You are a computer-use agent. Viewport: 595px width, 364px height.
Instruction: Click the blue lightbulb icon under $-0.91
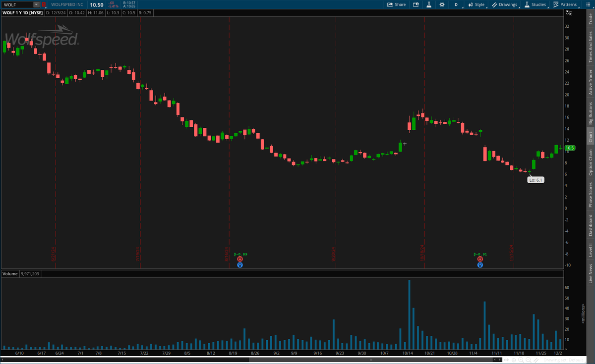click(480, 265)
